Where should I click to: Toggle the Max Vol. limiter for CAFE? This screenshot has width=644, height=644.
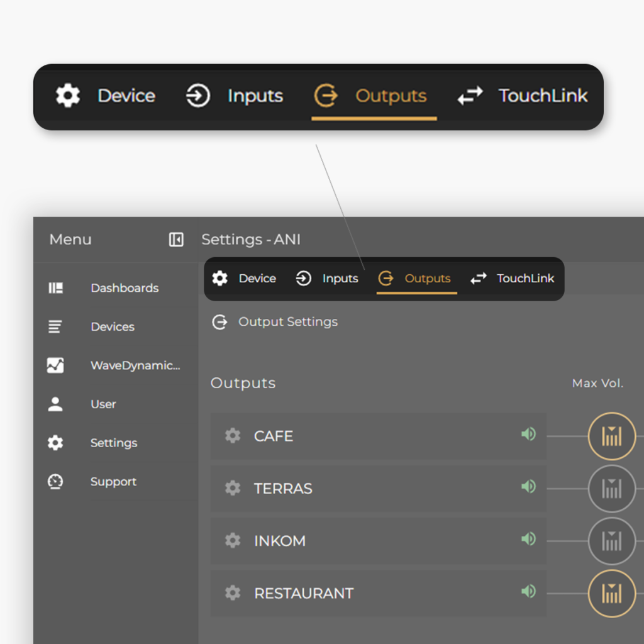[x=611, y=436]
